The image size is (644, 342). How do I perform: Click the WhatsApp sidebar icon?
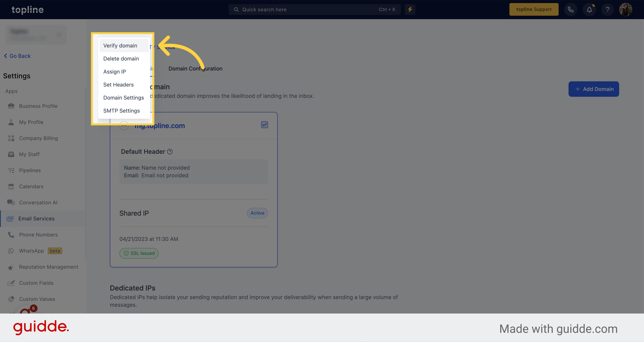tap(11, 250)
